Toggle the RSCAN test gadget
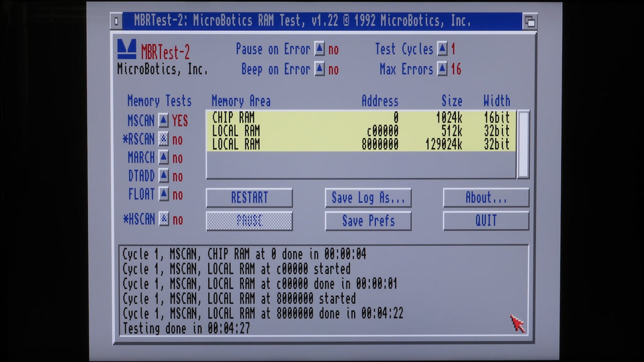This screenshot has width=644, height=362. click(x=164, y=140)
